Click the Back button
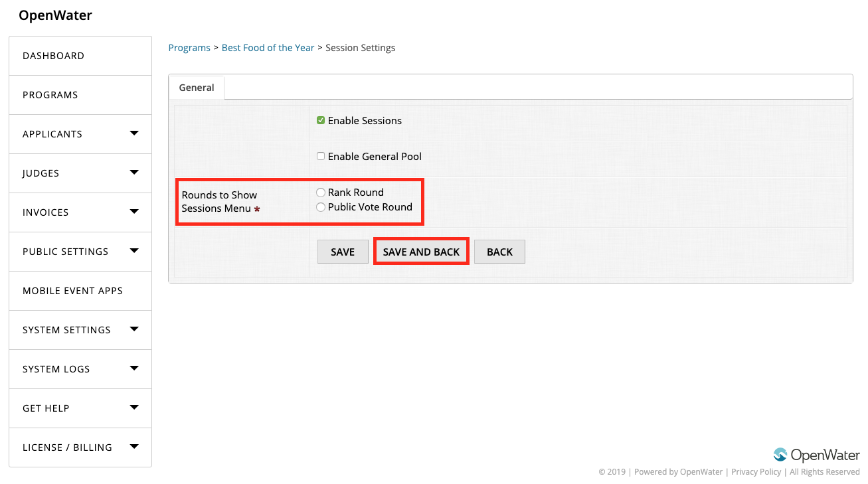The height and width of the screenshot is (484, 868). [x=499, y=252]
